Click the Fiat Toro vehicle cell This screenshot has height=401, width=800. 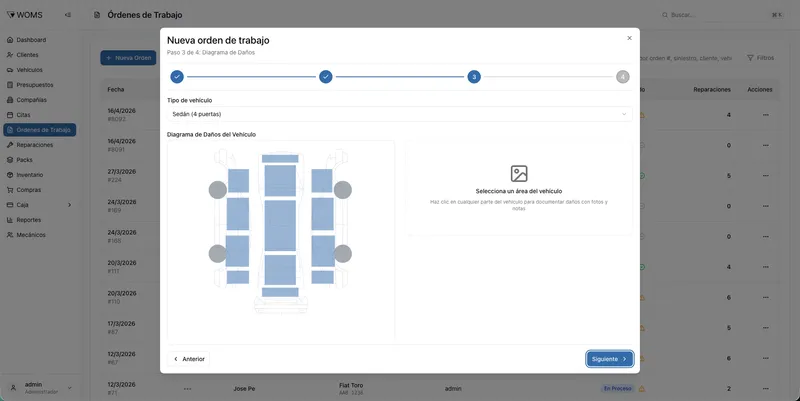[351, 389]
